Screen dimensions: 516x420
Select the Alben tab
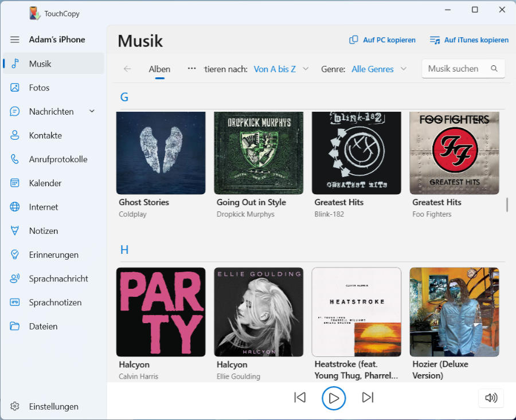coord(159,69)
